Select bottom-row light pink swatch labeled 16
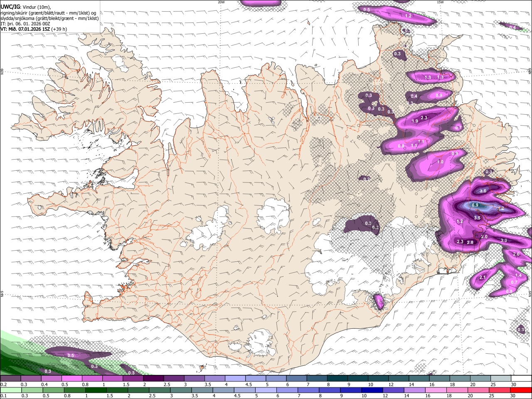 (436, 390)
